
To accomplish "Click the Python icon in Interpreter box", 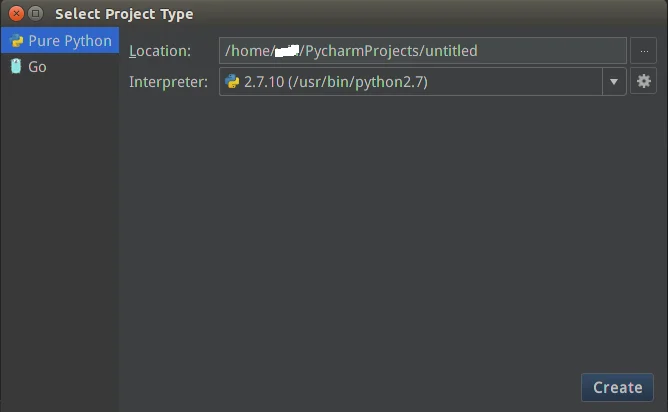I will click(x=232, y=82).
